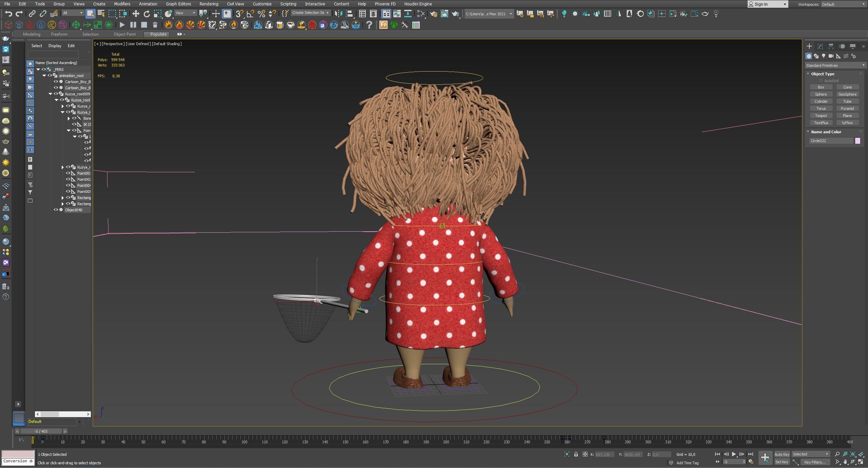Open the Selected key filter dropdown

[x=810, y=454]
